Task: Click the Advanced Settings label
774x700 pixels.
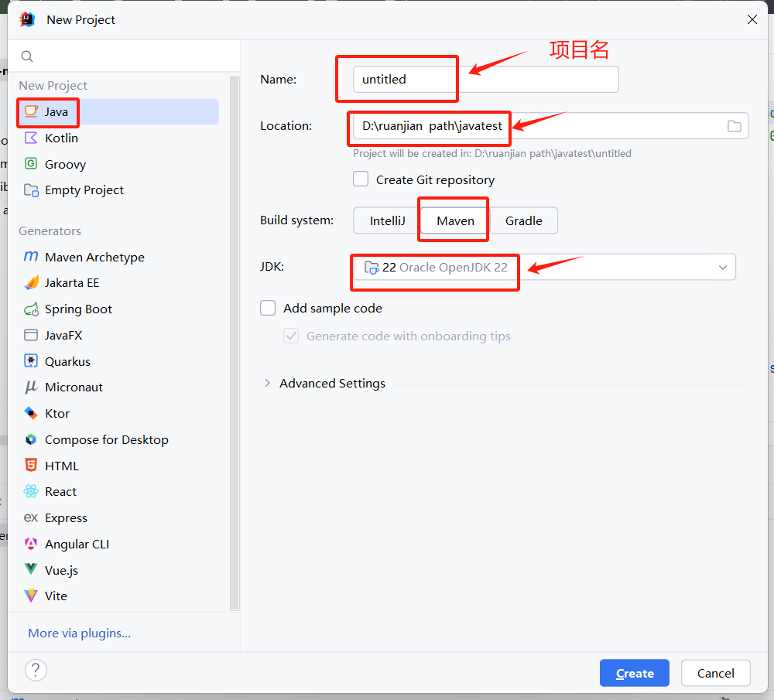Action: [x=332, y=384]
